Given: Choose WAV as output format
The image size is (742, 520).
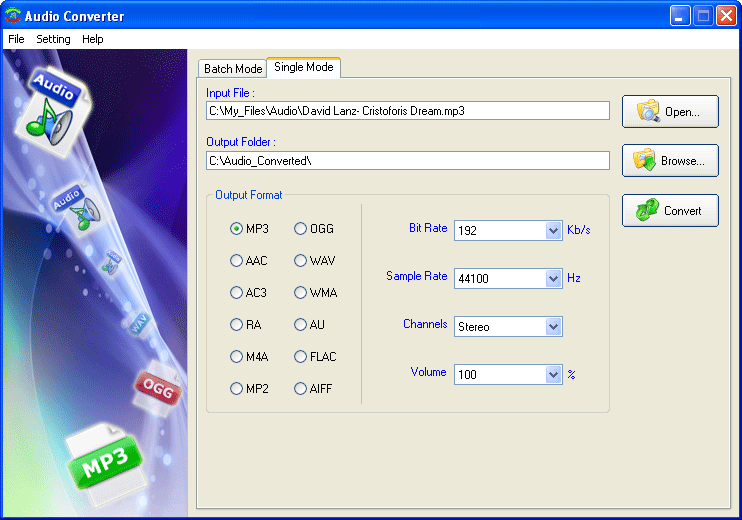Looking at the screenshot, I should 300,261.
